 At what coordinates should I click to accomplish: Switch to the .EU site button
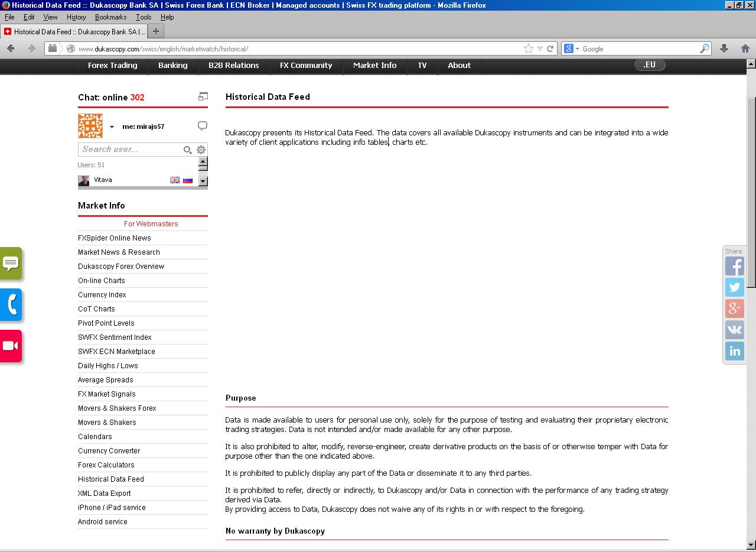point(650,65)
